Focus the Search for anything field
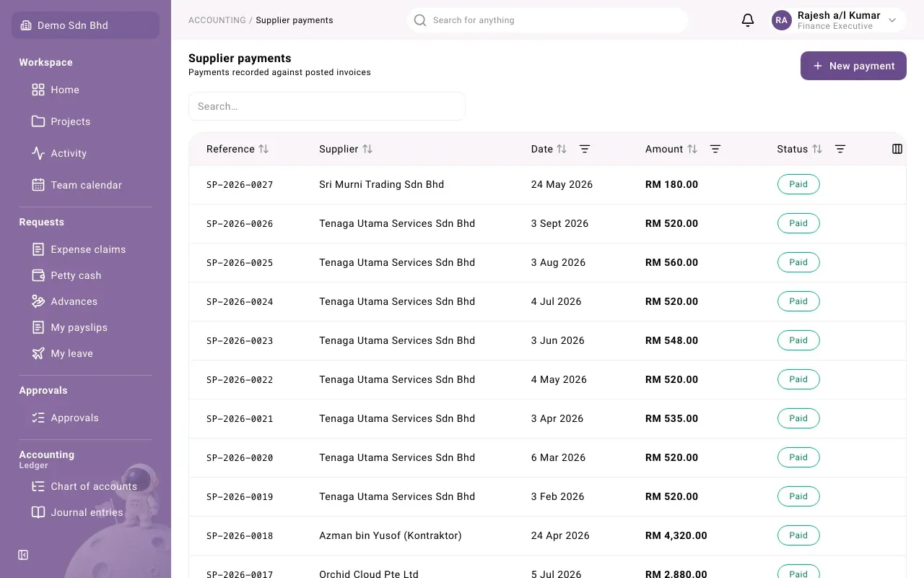 point(547,20)
